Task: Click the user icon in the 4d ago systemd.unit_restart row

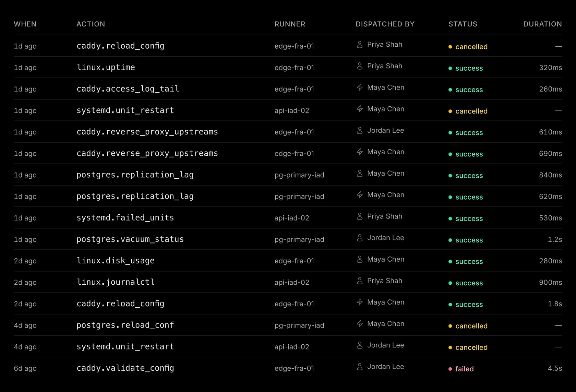Action: pos(360,345)
